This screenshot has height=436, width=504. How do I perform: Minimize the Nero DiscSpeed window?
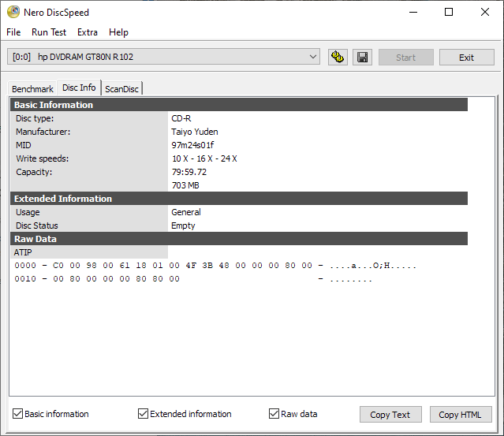[x=413, y=12]
